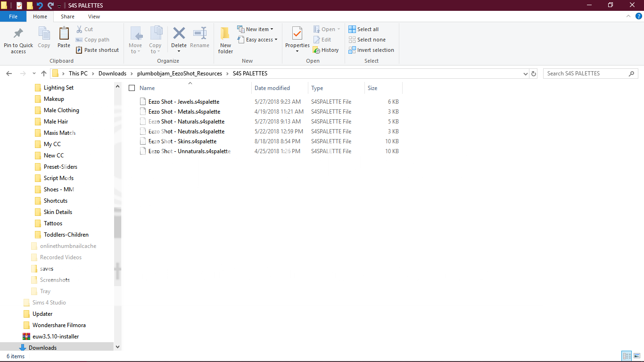Open the Script Mods folder in the sidebar
The width and height of the screenshot is (644, 362).
(58, 178)
